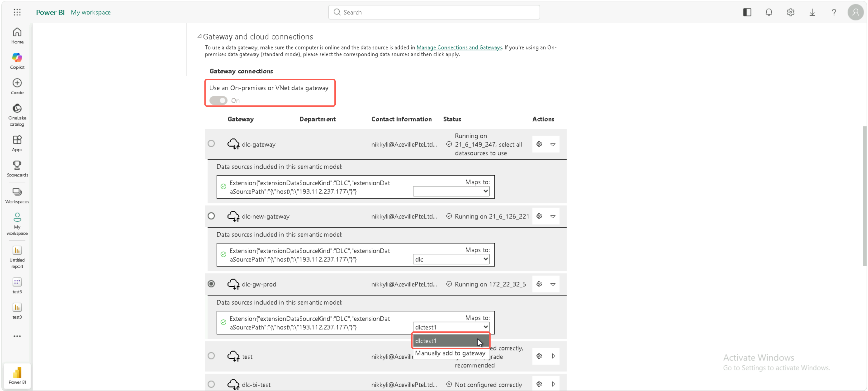868x391 pixels.
Task: Open the Scorecards sidebar icon
Action: (x=17, y=169)
